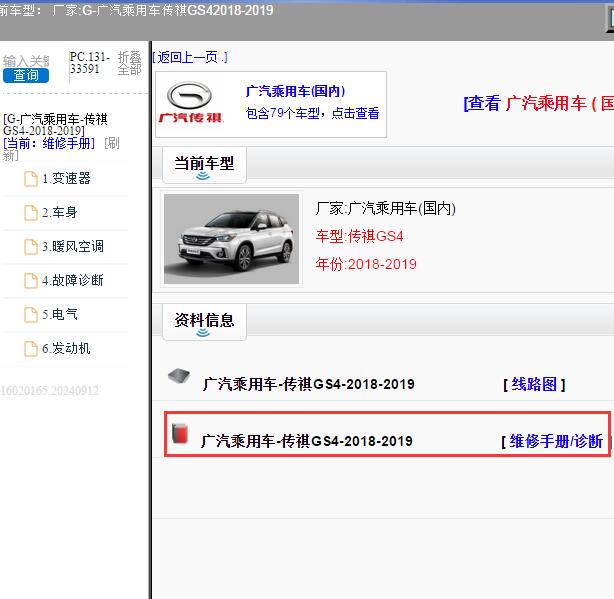Click 广汽乘用车-传祺GS4-2018-2019 in 维修手册 row

click(307, 441)
